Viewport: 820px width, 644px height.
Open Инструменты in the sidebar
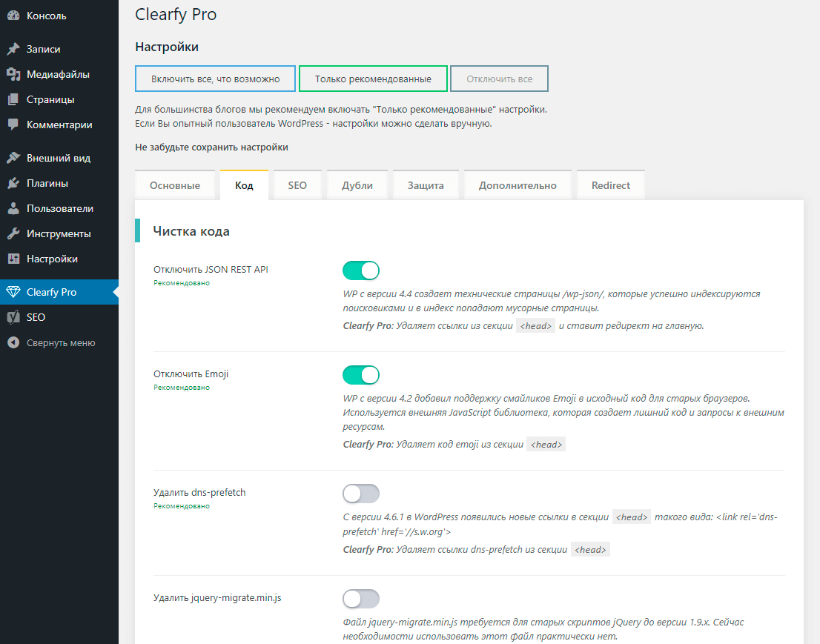pos(59,233)
